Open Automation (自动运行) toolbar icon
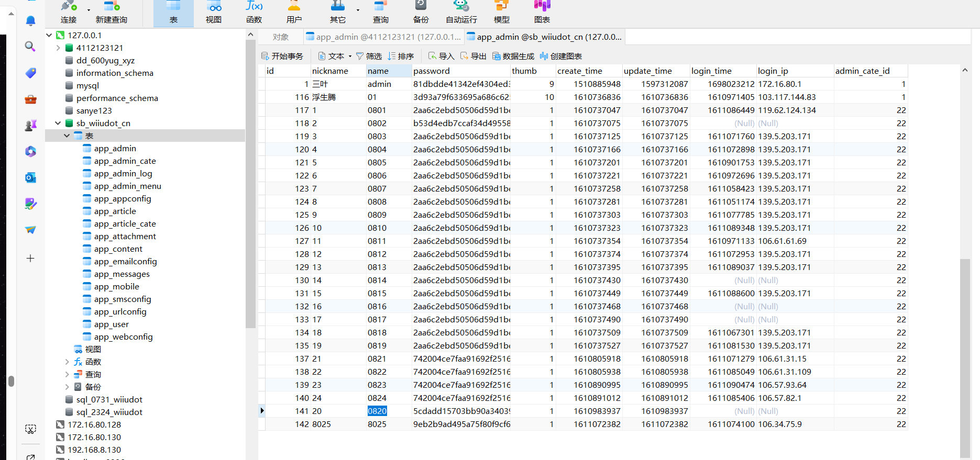The width and height of the screenshot is (980, 460). point(461,13)
